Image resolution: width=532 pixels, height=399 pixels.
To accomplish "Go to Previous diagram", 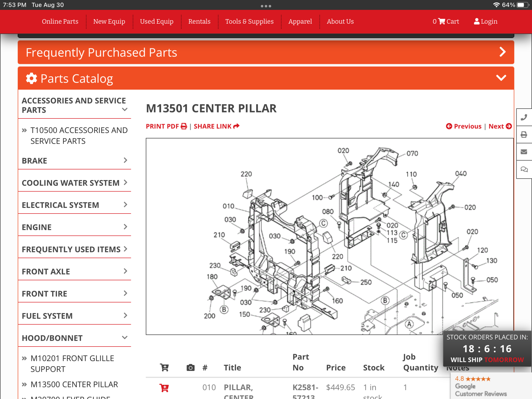I will pos(464,126).
